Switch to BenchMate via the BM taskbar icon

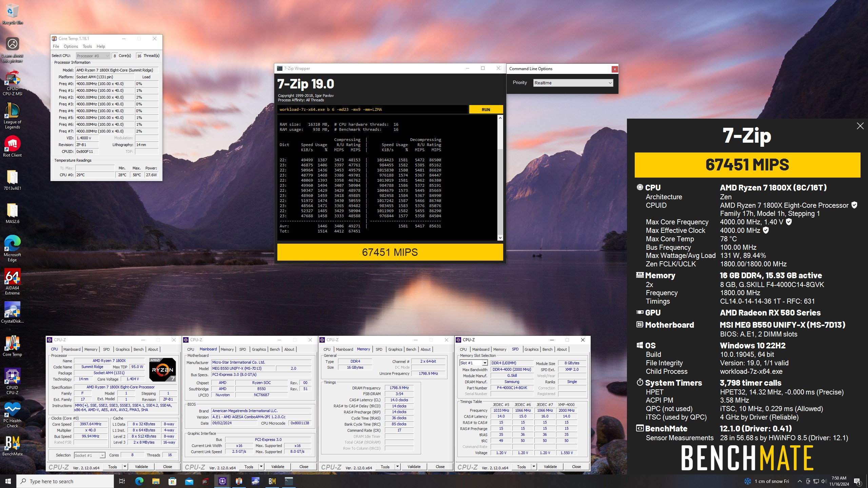click(x=272, y=481)
